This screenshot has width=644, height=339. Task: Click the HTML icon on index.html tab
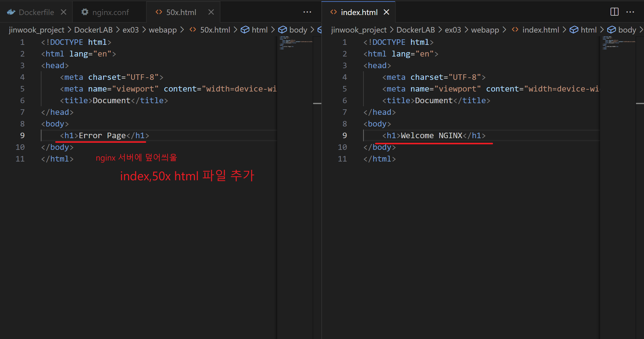tap(333, 12)
